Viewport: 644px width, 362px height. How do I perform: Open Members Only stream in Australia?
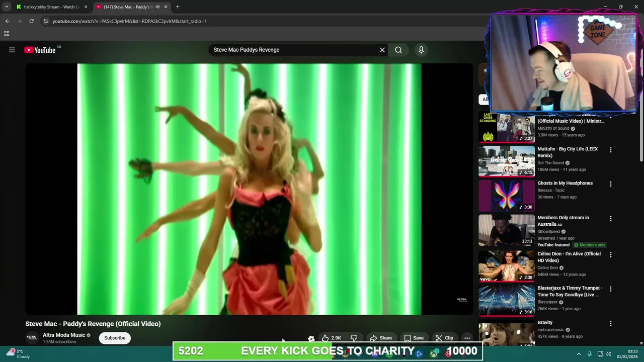tap(563, 221)
